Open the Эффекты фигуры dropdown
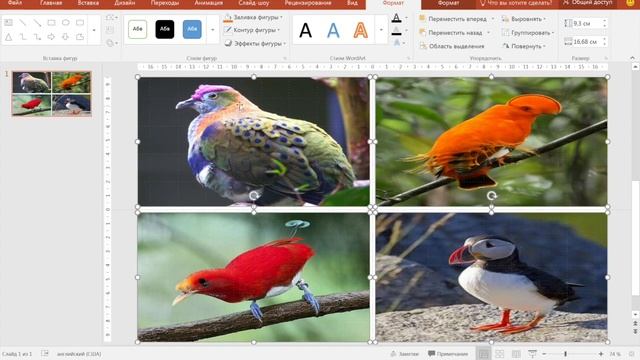The image size is (640, 360). (x=255, y=43)
